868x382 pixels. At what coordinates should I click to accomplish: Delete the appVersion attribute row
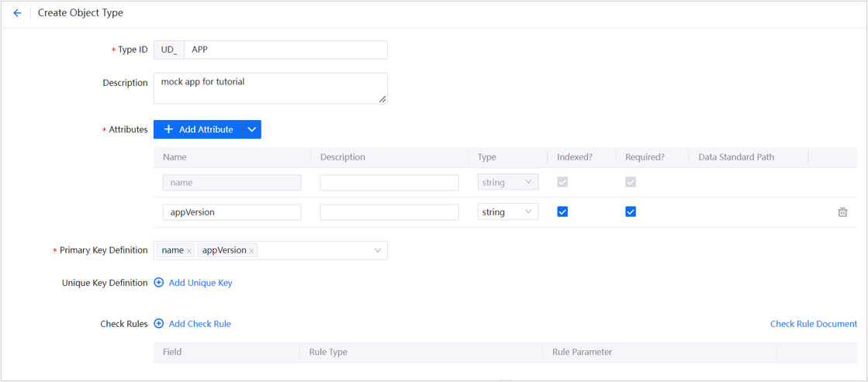click(842, 212)
